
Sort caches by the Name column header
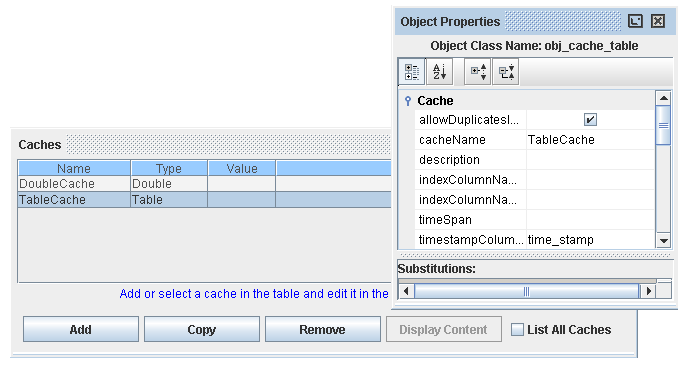click(74, 169)
